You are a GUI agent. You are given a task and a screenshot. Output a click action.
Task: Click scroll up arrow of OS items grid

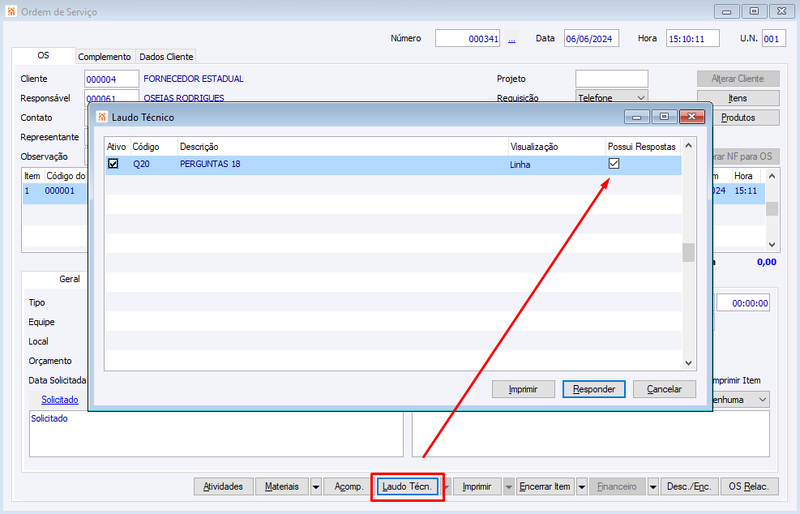772,176
